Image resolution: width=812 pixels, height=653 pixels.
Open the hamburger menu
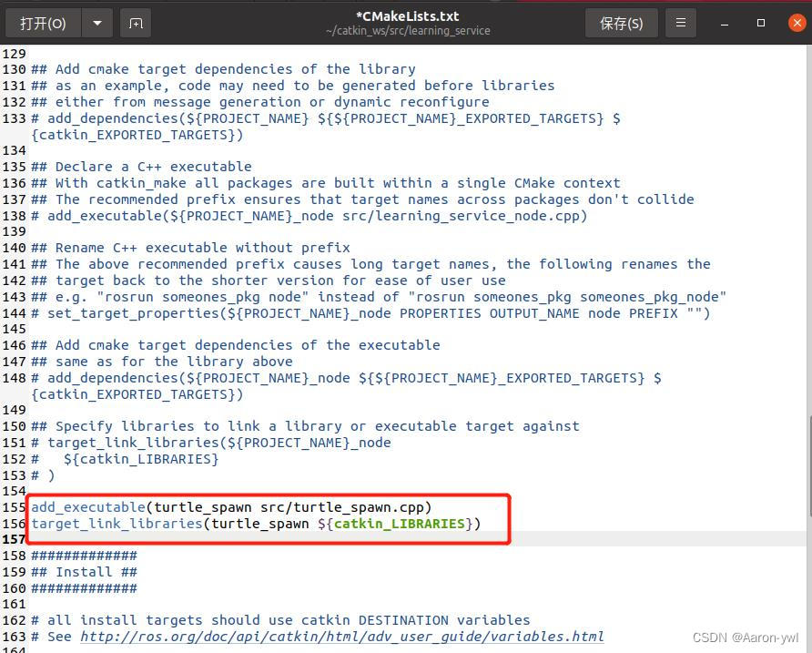[681, 24]
